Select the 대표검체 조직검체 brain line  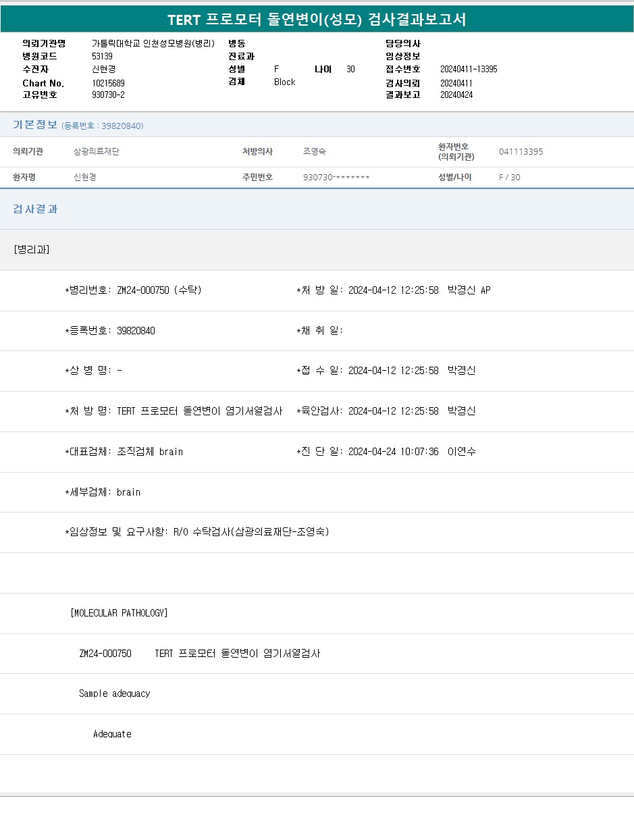click(124, 452)
